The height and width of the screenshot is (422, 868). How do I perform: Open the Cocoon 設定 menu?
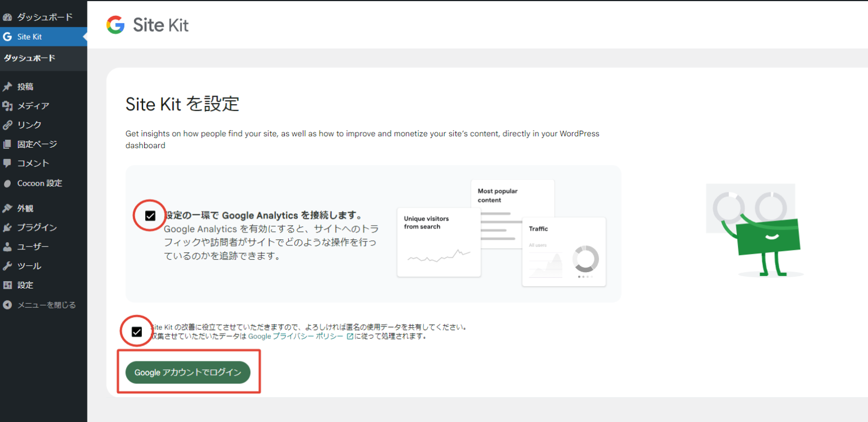pos(44,183)
